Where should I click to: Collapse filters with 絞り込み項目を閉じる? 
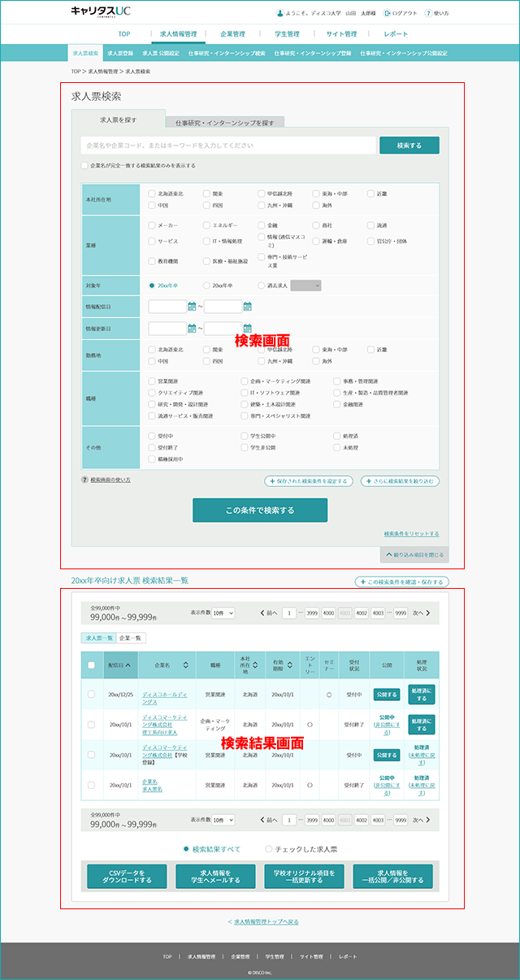(x=414, y=555)
